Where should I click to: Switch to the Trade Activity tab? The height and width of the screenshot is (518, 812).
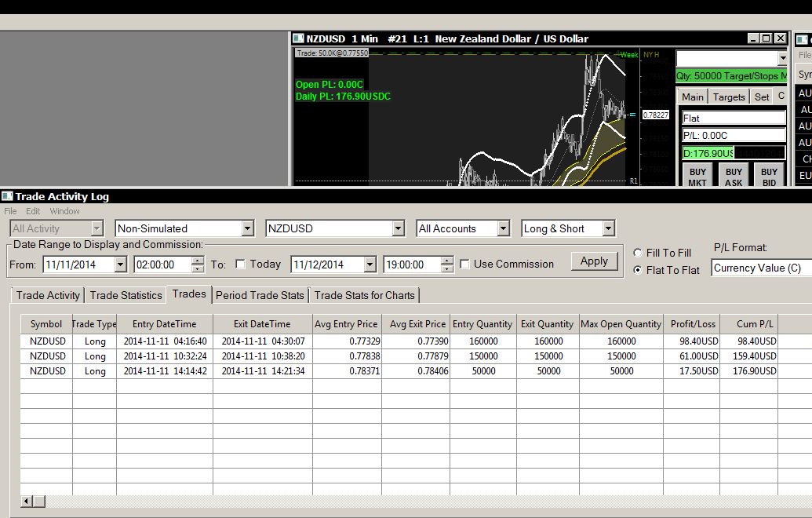pos(48,295)
